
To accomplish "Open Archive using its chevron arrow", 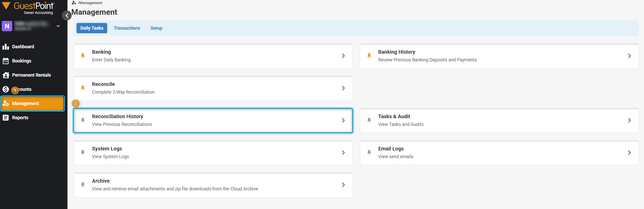I will pos(343,185).
